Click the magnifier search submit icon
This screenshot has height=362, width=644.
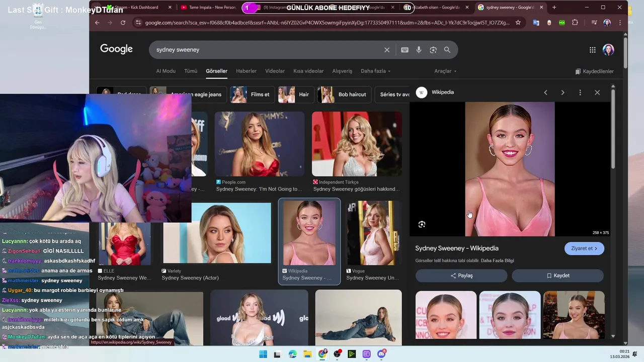[447, 50]
